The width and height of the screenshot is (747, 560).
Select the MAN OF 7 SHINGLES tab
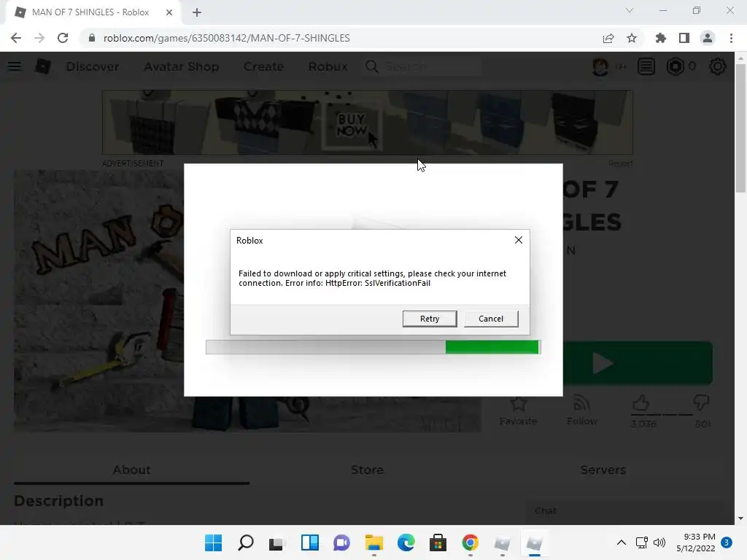tap(90, 12)
